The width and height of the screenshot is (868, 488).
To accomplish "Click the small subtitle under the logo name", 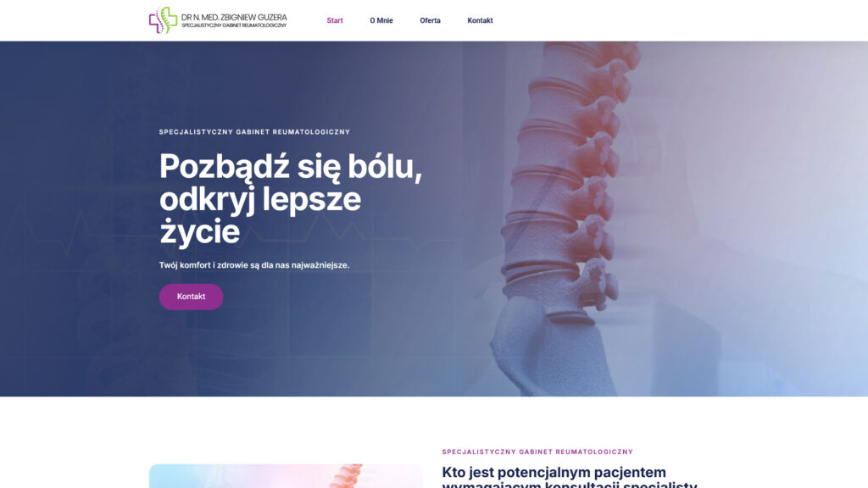I will 234,25.
